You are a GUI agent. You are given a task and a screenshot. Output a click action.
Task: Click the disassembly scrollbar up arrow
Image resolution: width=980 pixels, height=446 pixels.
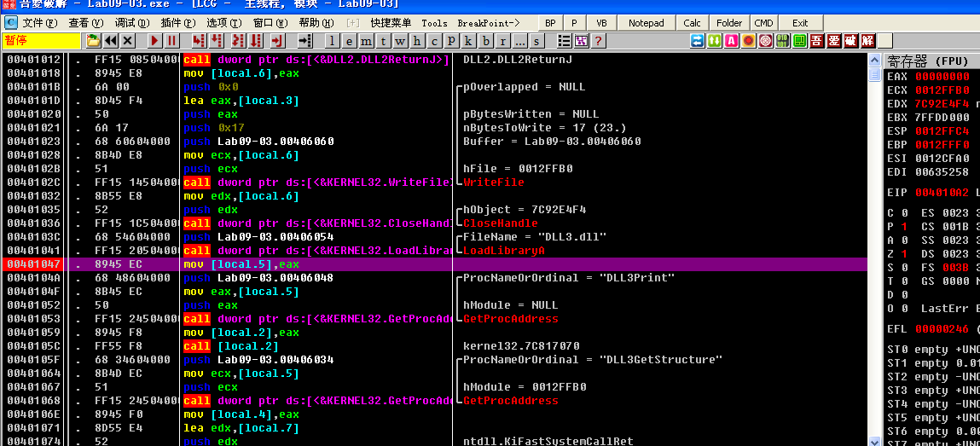pos(874,61)
